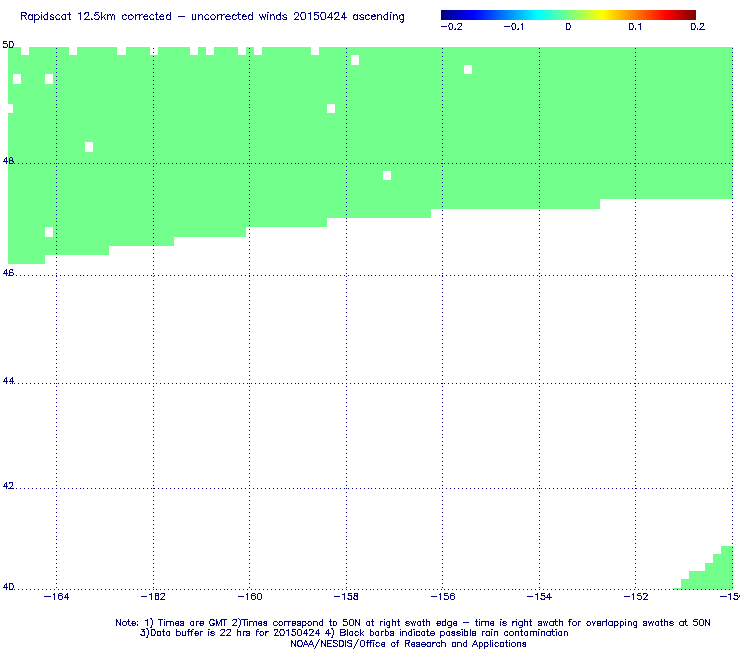
Task: Click the green swath patch near 40N
Action: [x=710, y=574]
